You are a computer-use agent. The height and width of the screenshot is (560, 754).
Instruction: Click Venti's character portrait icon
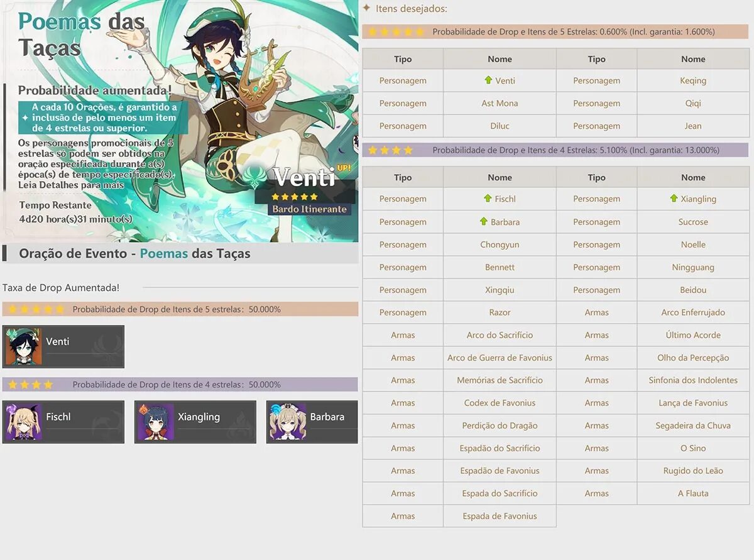coord(24,346)
